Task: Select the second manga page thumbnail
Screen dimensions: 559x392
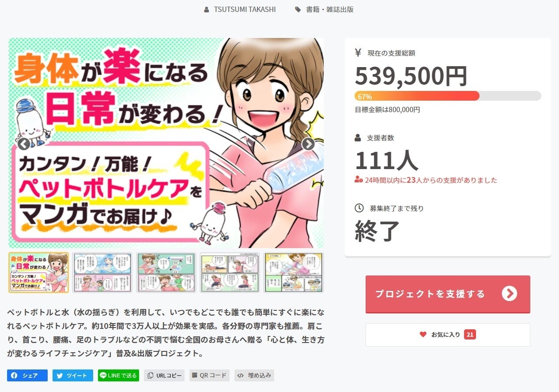Action: (102, 272)
